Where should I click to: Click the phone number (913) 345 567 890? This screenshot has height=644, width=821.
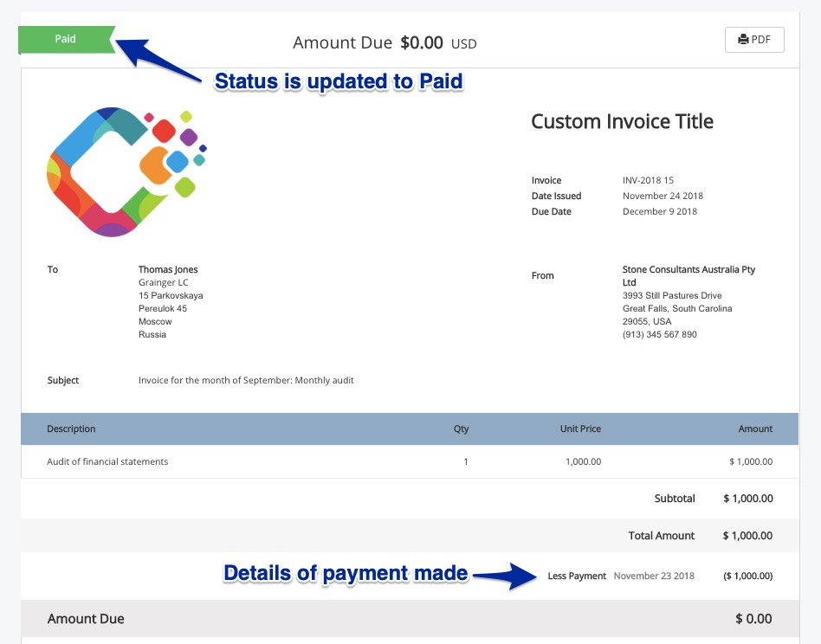click(659, 335)
